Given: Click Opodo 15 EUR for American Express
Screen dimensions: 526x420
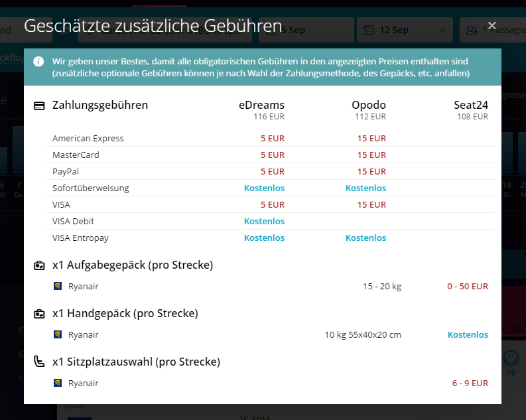Looking at the screenshot, I should point(371,138).
